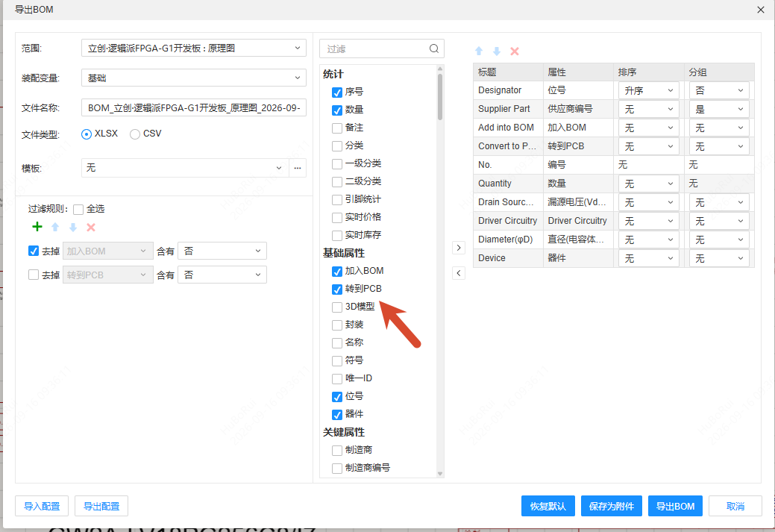The height and width of the screenshot is (532, 775).
Task: Select the Diameter(φD) row
Action: 613,240
